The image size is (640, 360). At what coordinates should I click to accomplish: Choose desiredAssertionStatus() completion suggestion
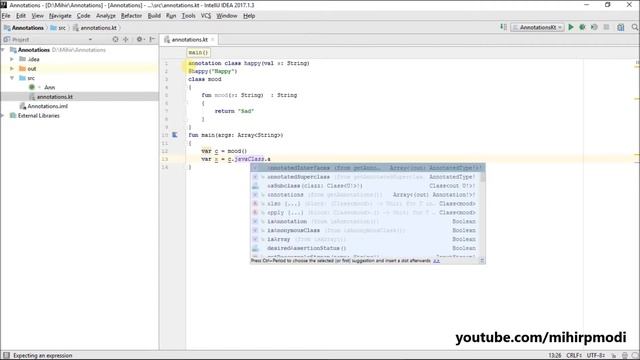click(x=366, y=248)
